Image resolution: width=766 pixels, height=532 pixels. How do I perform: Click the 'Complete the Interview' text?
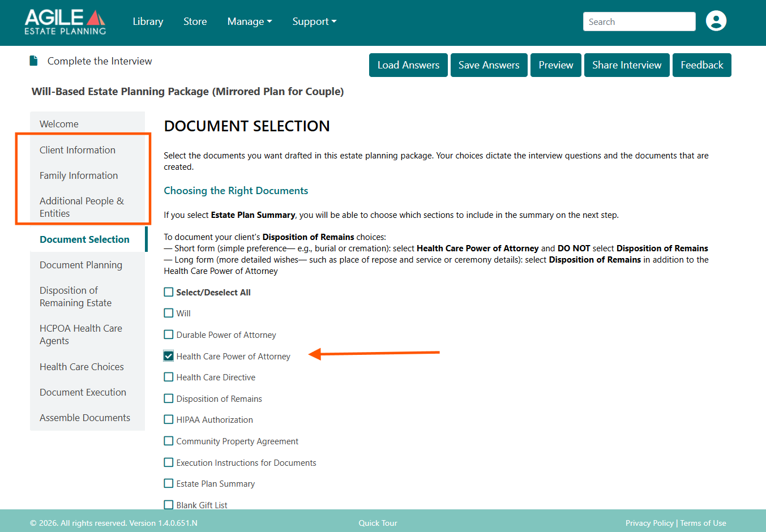pyautogui.click(x=100, y=61)
